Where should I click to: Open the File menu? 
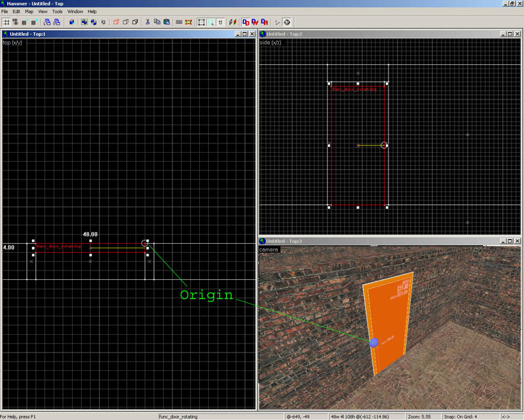pos(5,12)
